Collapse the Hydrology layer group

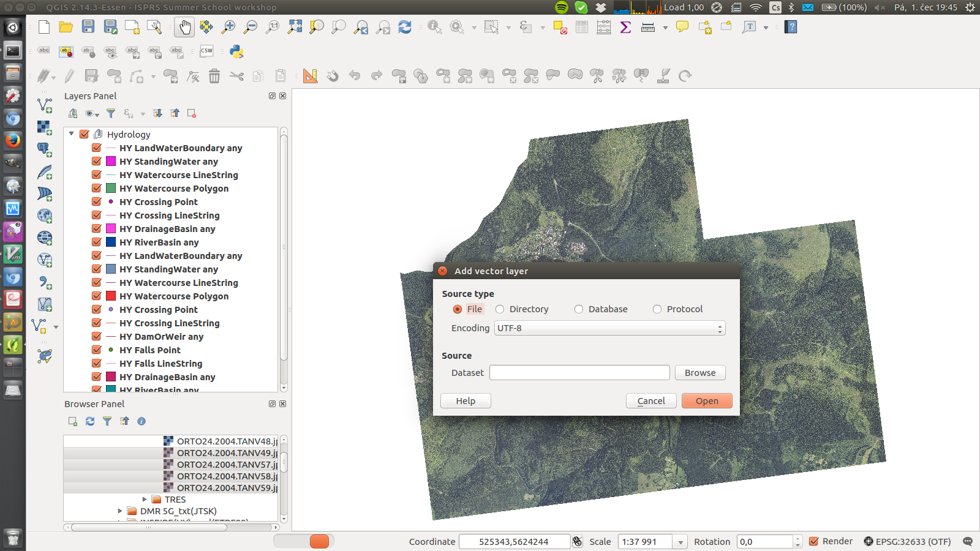click(72, 133)
